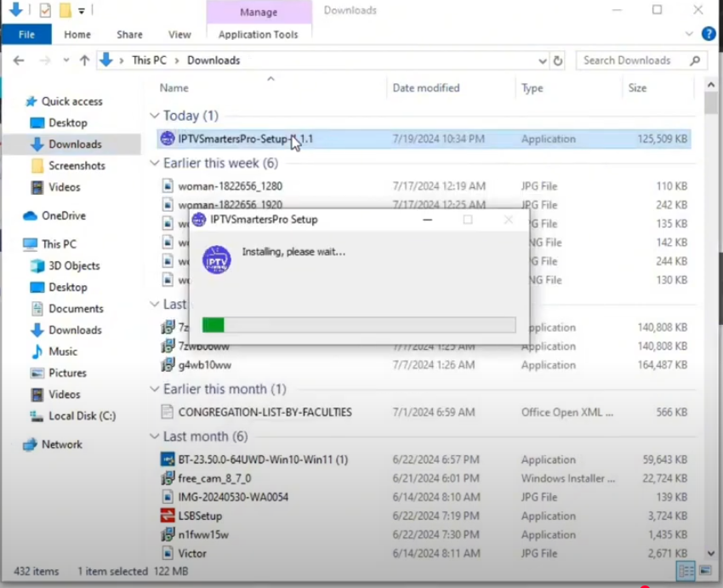Open the File menu

point(26,35)
